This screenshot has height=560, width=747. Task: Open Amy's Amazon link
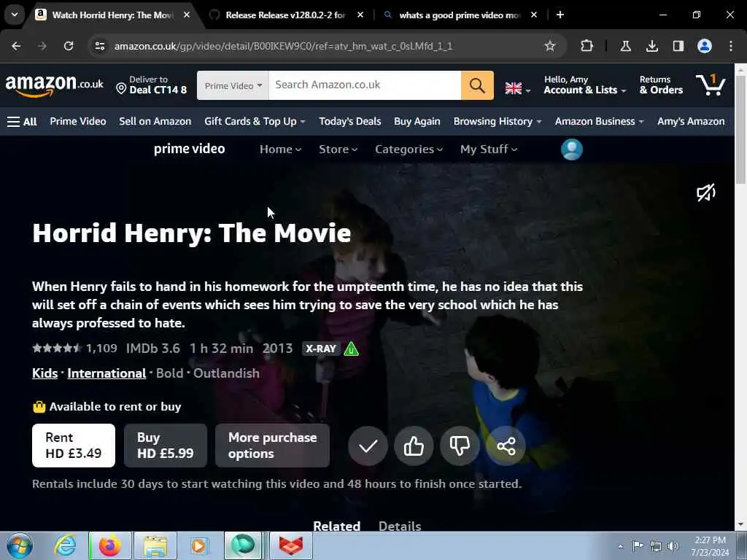tap(691, 122)
